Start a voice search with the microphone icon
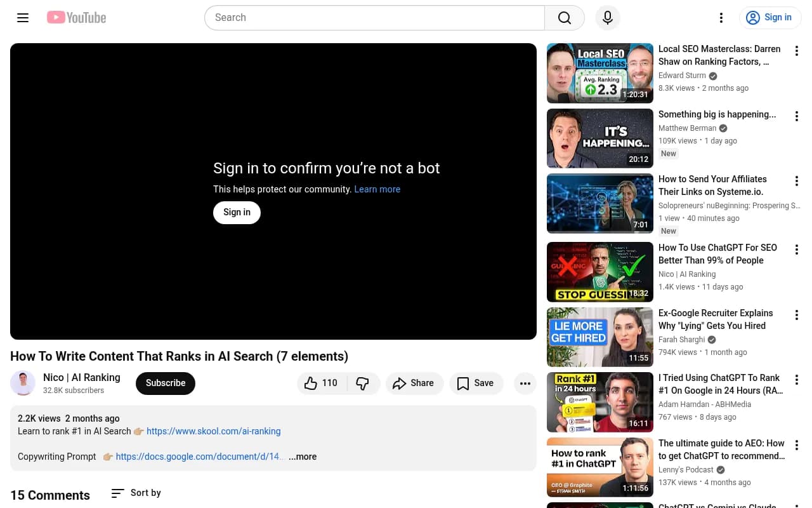Screen dimensions: 812x508 click(x=607, y=17)
